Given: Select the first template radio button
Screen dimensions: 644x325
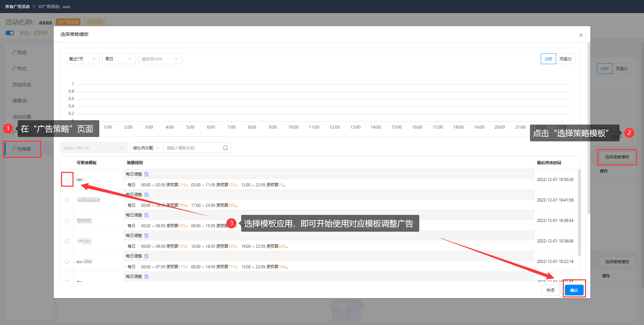Looking at the screenshot, I should [x=67, y=180].
